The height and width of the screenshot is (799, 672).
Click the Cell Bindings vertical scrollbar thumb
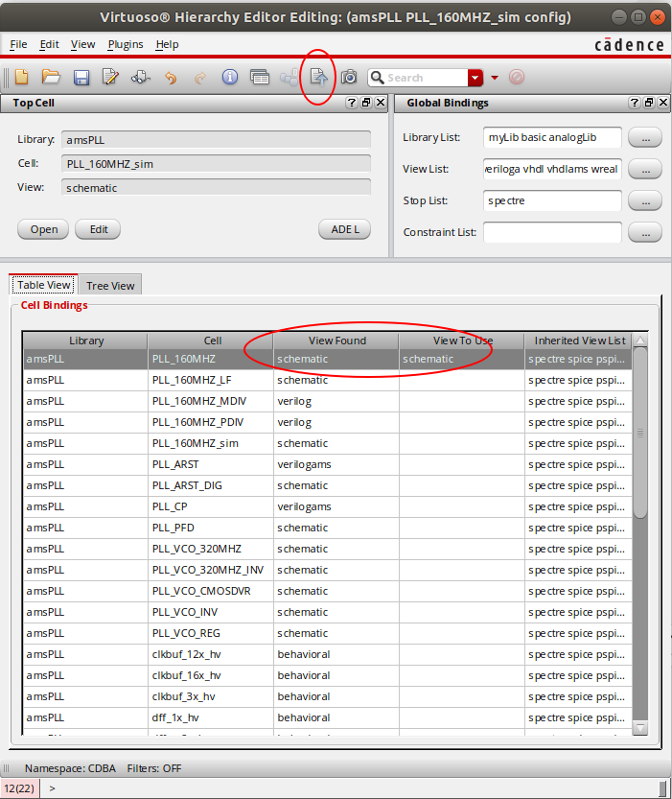[640, 434]
